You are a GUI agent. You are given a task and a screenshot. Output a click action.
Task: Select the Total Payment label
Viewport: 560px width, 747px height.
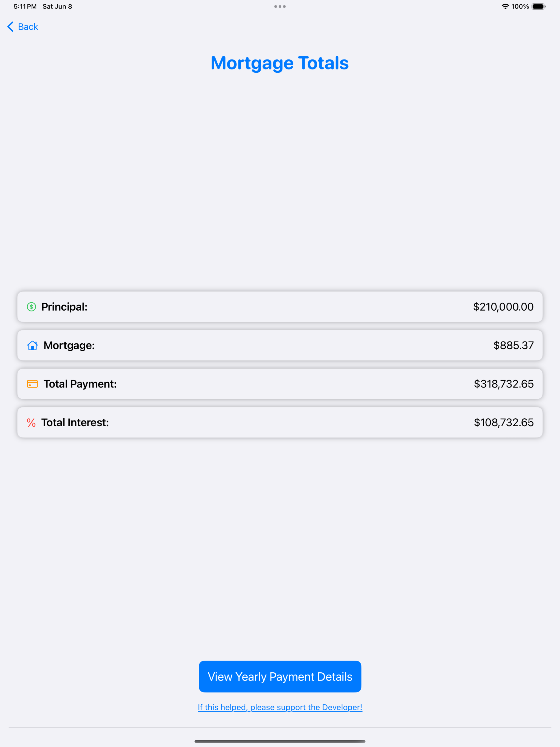(x=80, y=384)
